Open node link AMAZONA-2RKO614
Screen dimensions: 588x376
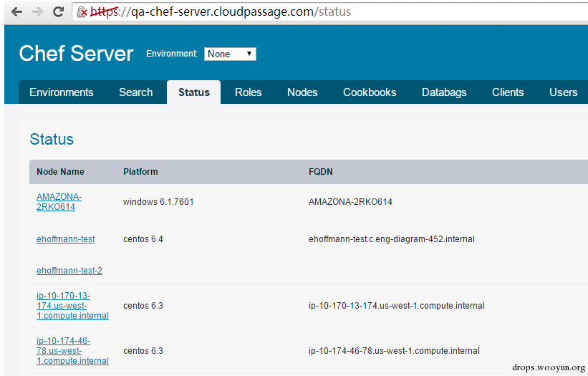[59, 202]
